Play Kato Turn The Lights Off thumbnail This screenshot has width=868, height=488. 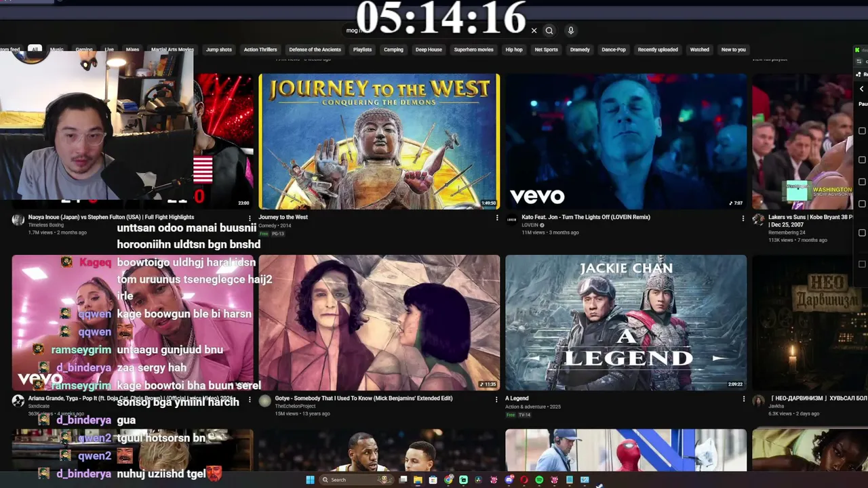coord(626,141)
